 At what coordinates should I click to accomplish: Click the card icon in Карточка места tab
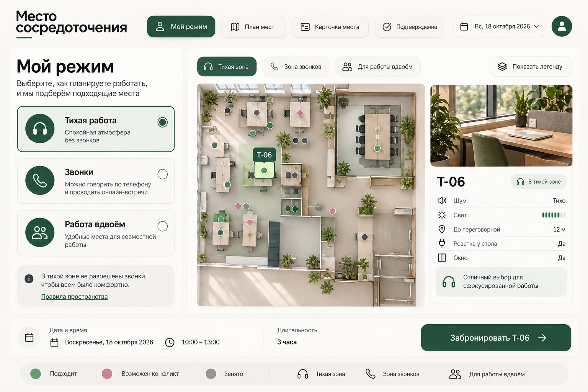(305, 27)
